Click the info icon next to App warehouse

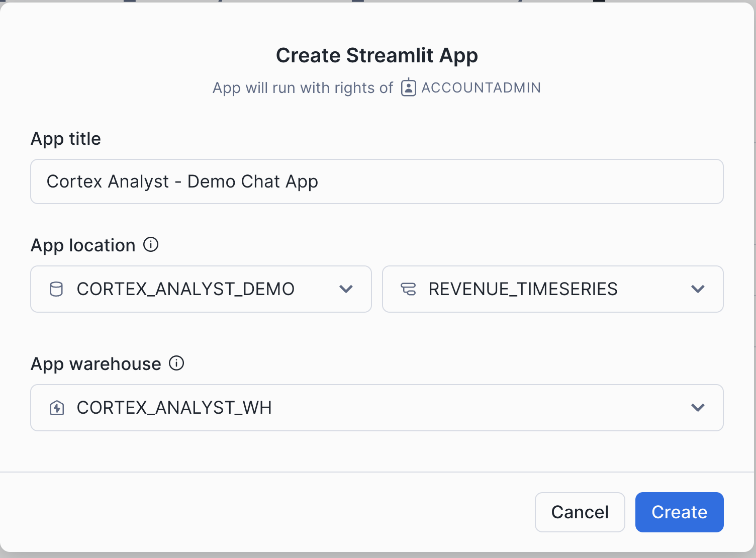(x=176, y=363)
